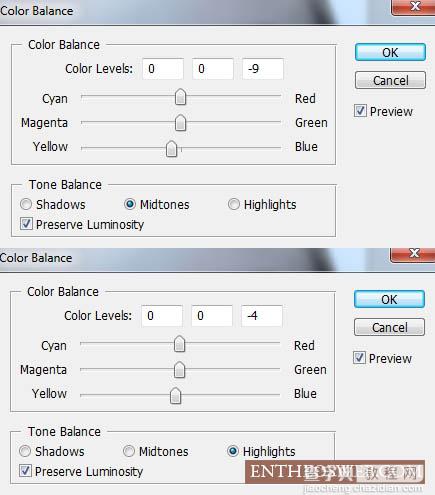Click first Color Levels field in the top dialog
435x495 pixels.
coord(163,69)
